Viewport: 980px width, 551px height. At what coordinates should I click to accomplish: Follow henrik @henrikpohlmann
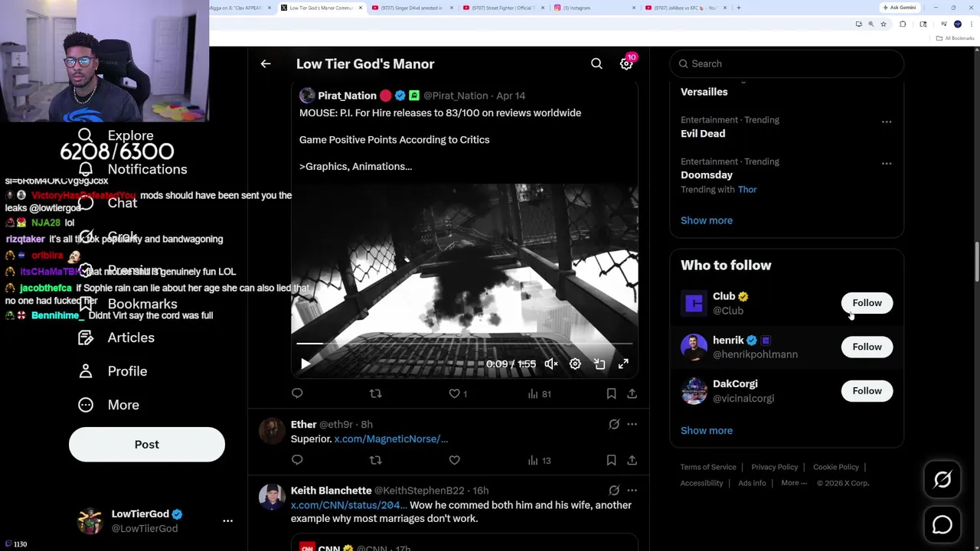pyautogui.click(x=867, y=347)
